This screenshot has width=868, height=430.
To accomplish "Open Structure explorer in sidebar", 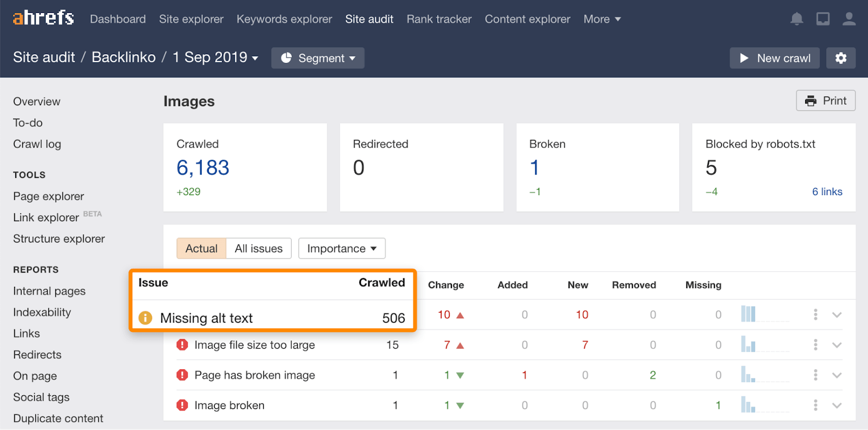I will [x=59, y=239].
